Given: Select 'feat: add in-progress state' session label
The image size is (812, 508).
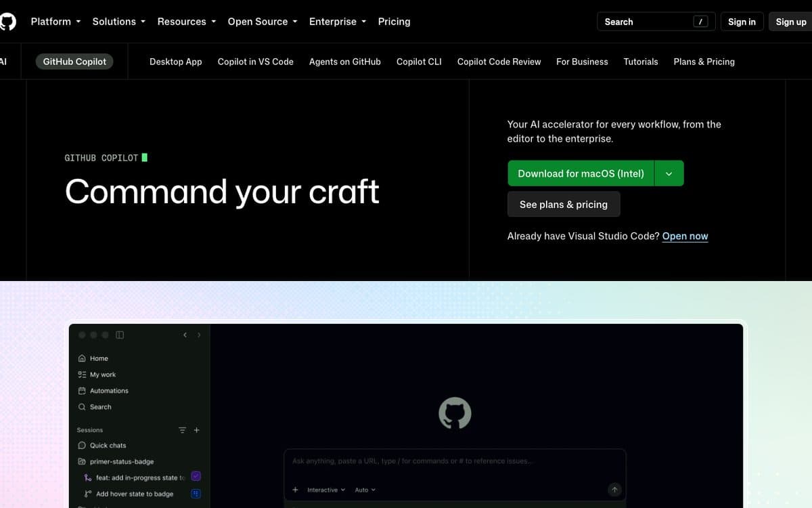Looking at the screenshot, I should [x=141, y=478].
